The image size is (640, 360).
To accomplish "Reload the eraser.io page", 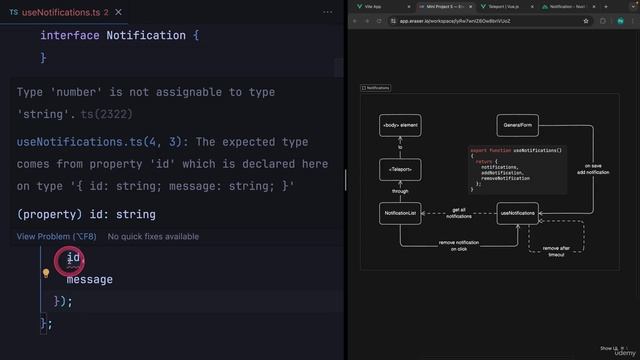I will [379, 21].
